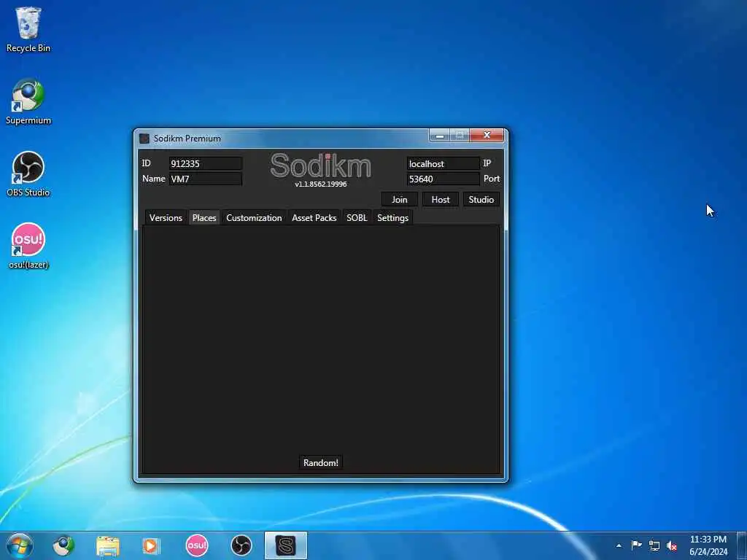747x560 pixels.
Task: Open the SOBL tab
Action: (x=357, y=217)
